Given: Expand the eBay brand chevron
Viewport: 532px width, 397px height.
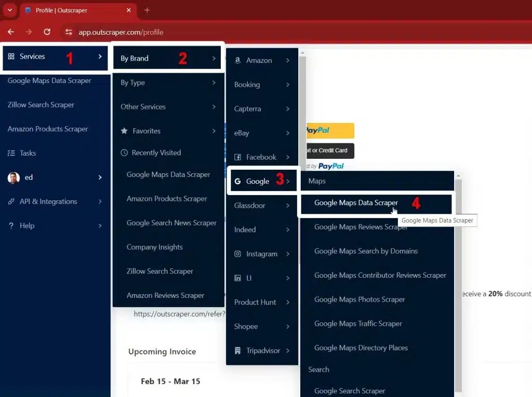Looking at the screenshot, I should 288,133.
